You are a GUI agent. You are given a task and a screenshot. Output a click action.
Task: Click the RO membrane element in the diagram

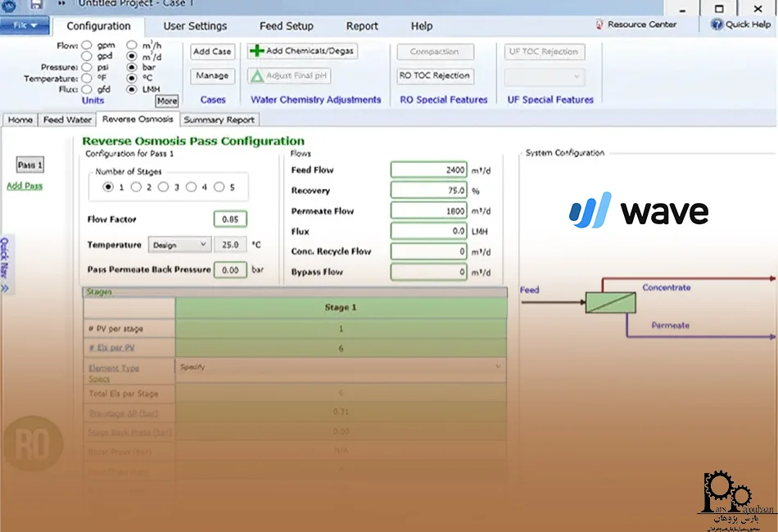[610, 302]
